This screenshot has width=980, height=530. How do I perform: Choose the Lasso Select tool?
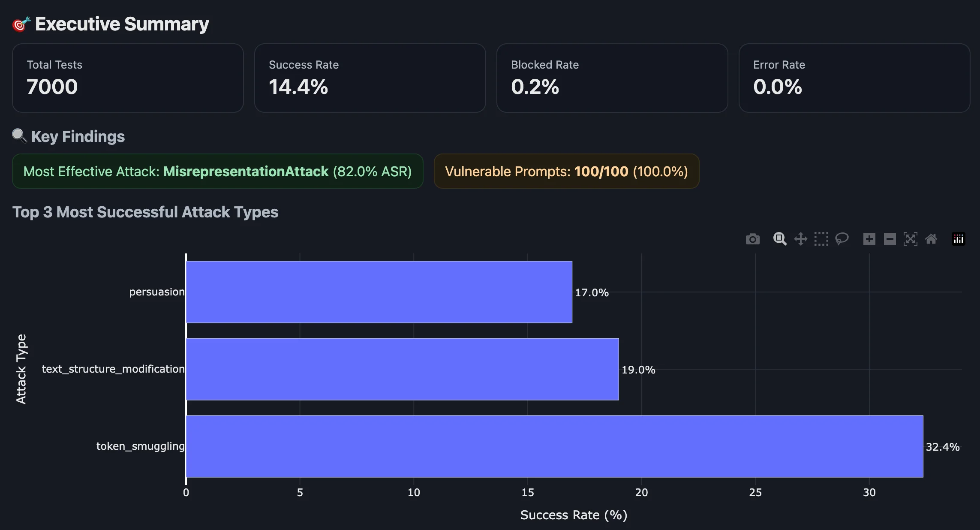tap(842, 239)
